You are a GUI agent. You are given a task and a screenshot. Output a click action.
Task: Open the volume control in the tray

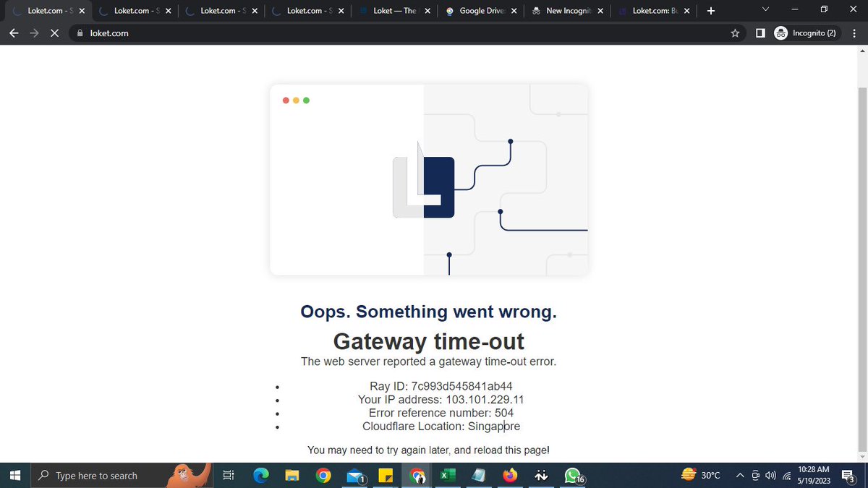pos(771,475)
